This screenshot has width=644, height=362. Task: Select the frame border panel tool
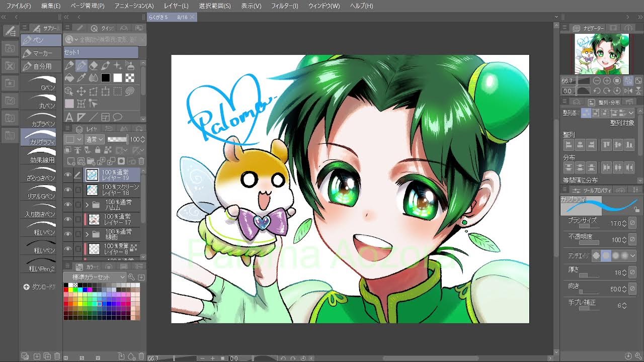106,117
